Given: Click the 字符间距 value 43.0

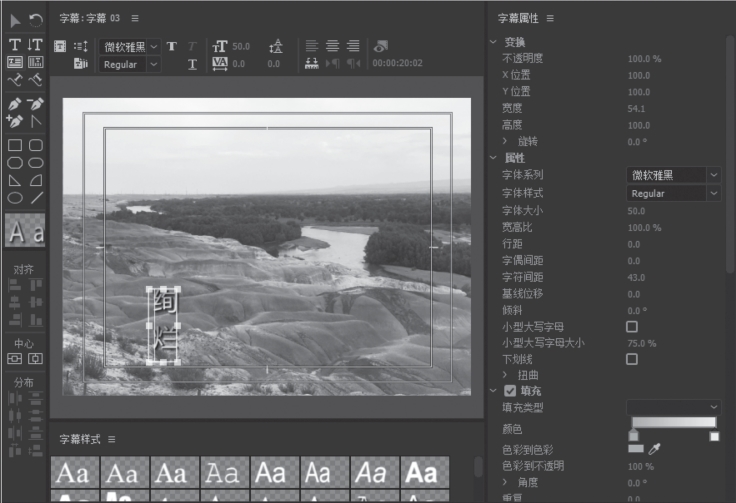Looking at the screenshot, I should point(636,277).
